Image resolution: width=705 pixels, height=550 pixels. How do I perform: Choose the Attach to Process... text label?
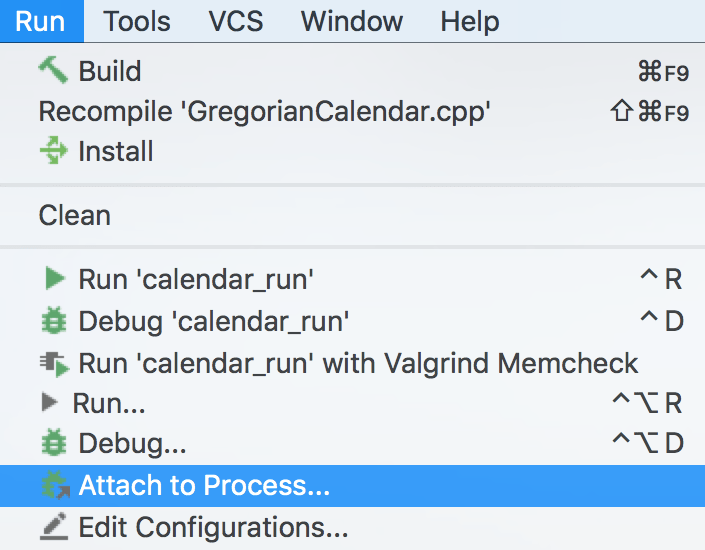pyautogui.click(x=205, y=485)
